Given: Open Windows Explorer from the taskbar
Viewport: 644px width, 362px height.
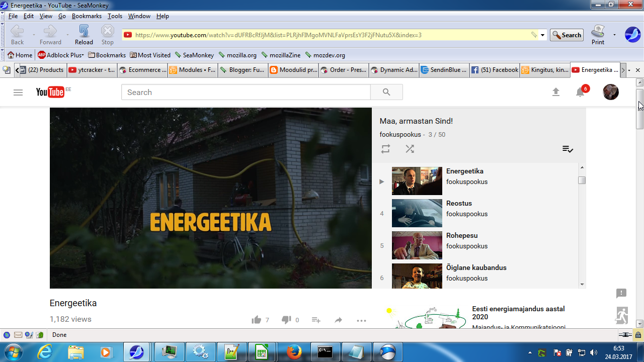Looking at the screenshot, I should (76, 352).
